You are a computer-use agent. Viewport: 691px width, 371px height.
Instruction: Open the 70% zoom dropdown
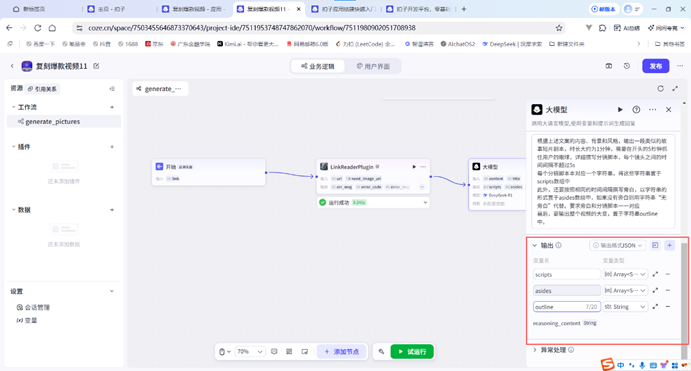(x=250, y=352)
